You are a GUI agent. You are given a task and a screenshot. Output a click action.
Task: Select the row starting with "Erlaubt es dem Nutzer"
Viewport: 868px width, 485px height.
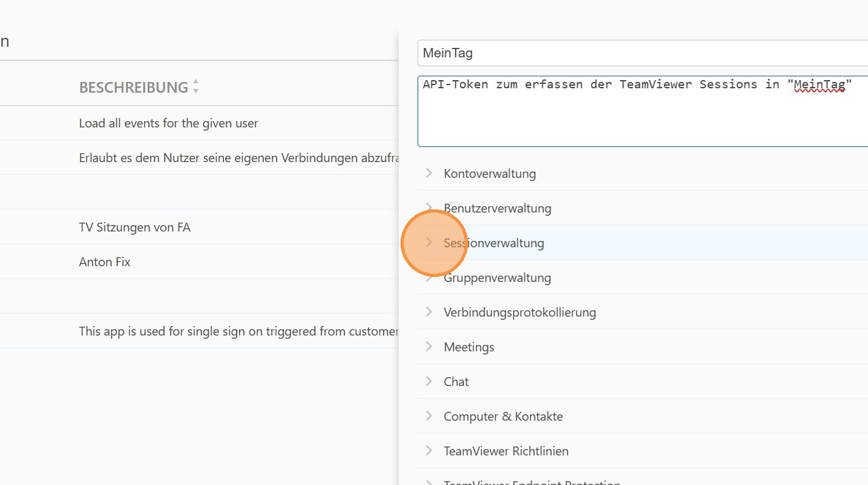[238, 158]
